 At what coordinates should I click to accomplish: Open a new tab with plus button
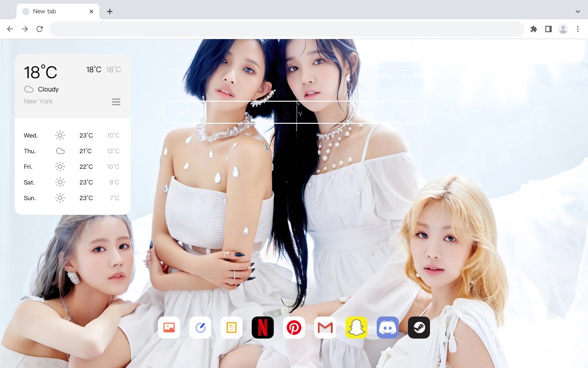pos(110,11)
